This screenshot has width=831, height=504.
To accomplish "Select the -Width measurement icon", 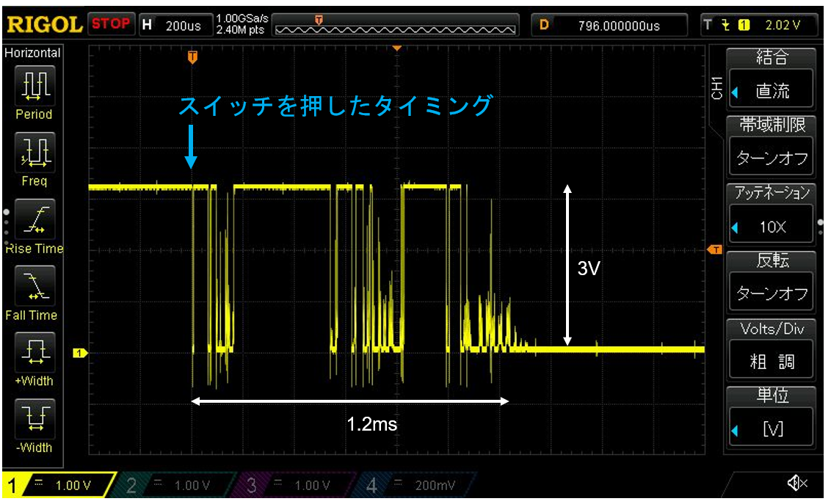I will tap(34, 420).
